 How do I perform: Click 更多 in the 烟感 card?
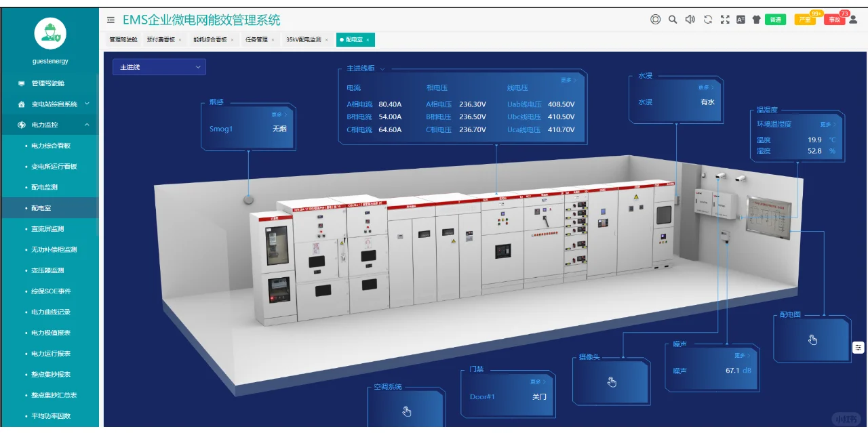(x=279, y=115)
